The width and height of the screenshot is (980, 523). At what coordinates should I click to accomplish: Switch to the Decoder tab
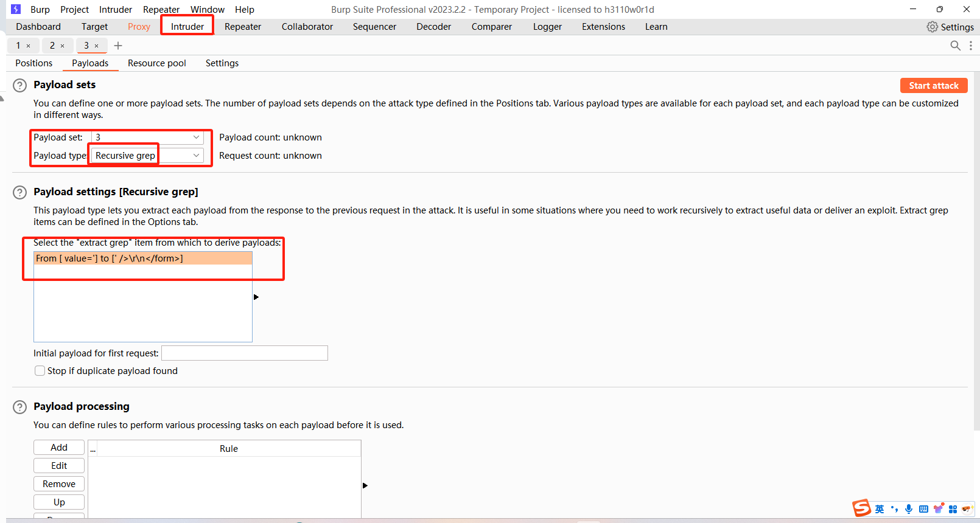[x=434, y=27]
